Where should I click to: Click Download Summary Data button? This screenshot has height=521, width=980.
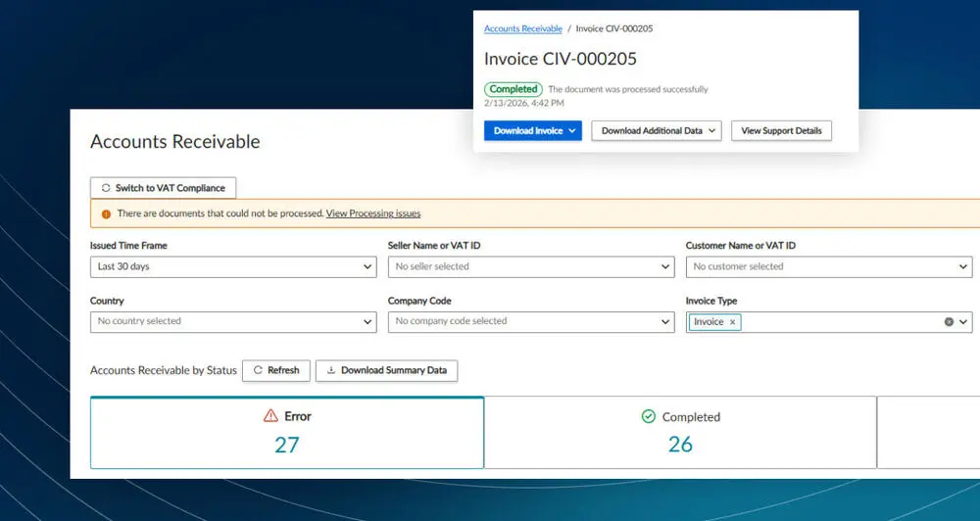(x=386, y=370)
